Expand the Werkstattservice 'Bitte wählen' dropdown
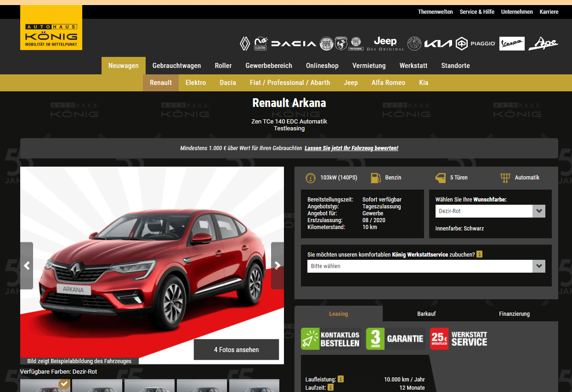The height and width of the screenshot is (392, 572). click(426, 266)
